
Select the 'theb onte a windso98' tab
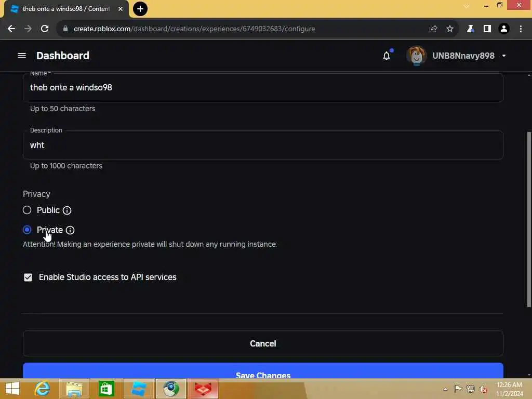coord(66,9)
